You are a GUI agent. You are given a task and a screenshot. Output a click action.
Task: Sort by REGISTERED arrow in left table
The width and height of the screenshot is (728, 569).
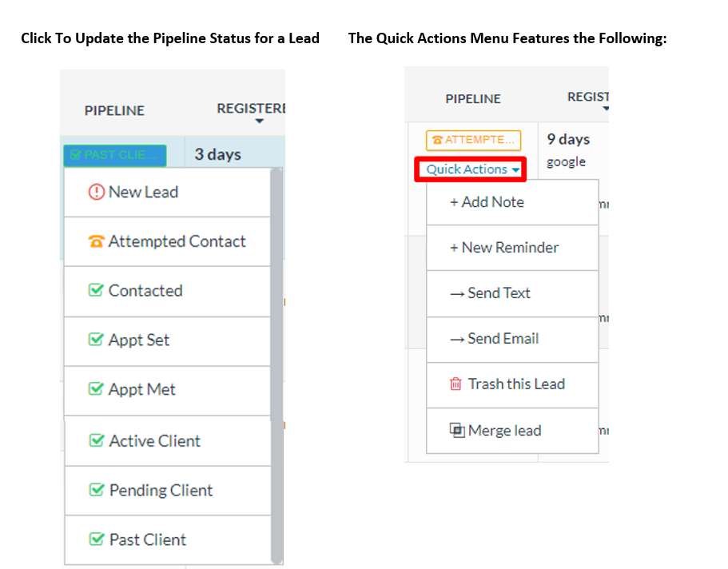coord(260,121)
